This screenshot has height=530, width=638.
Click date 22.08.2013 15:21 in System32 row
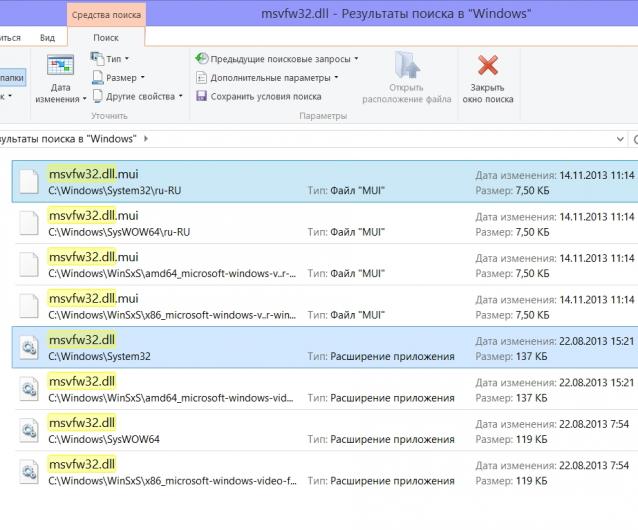[597, 341]
